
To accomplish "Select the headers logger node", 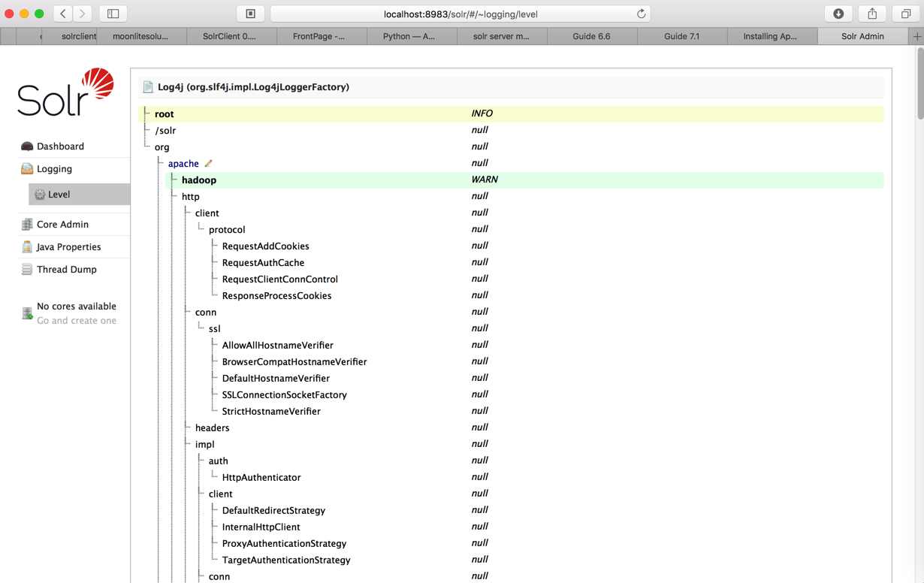I will click(x=213, y=428).
